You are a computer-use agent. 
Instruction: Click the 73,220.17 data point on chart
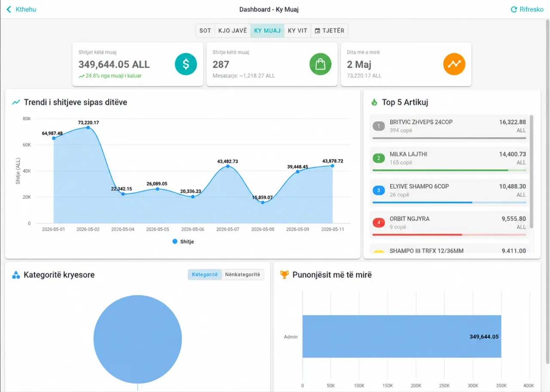click(x=88, y=127)
